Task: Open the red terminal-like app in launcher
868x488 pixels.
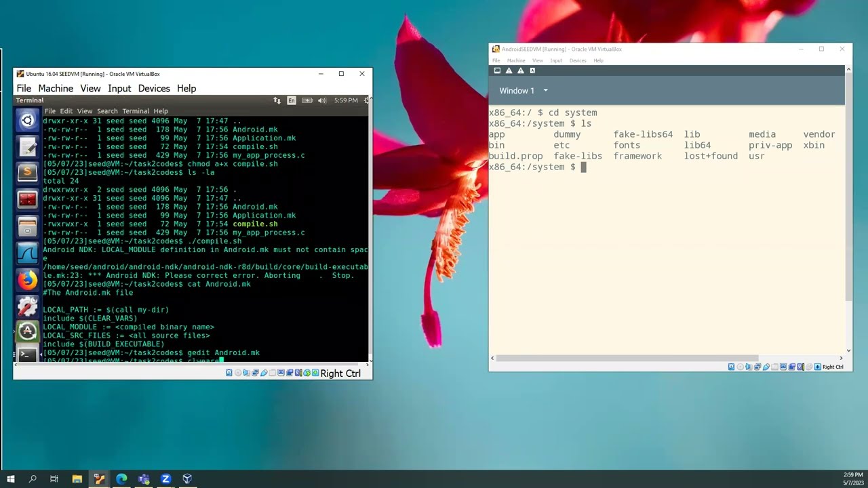Action: tap(27, 199)
